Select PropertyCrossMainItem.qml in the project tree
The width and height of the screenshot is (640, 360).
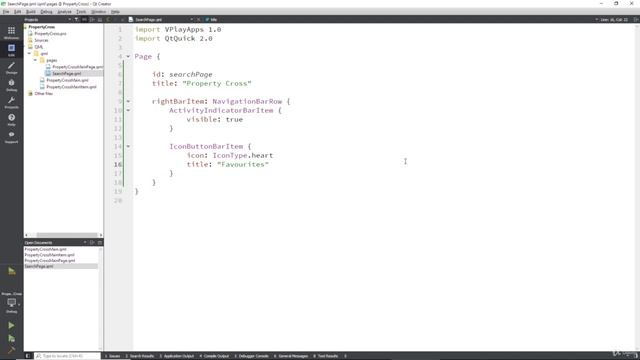(x=71, y=87)
